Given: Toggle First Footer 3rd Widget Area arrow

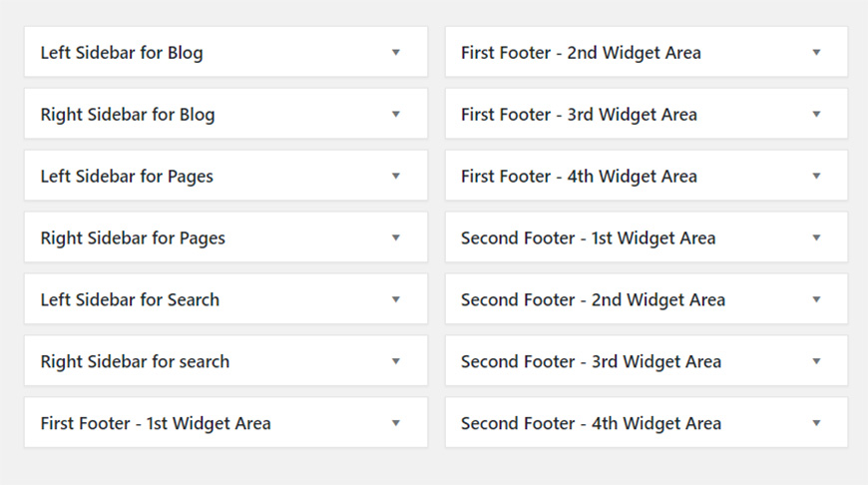Looking at the screenshot, I should click(x=816, y=114).
